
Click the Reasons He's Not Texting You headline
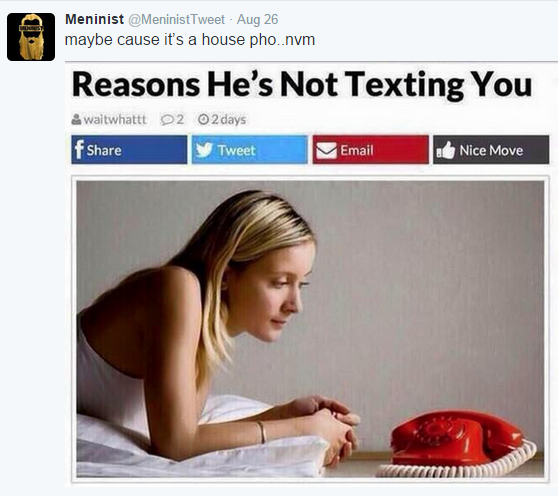click(x=302, y=85)
